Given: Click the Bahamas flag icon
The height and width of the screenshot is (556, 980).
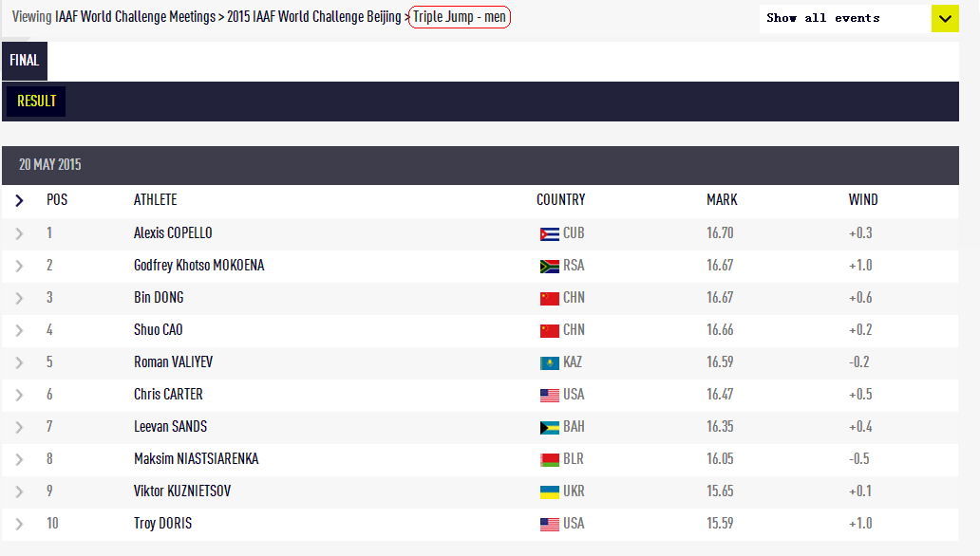Looking at the screenshot, I should pos(550,428).
